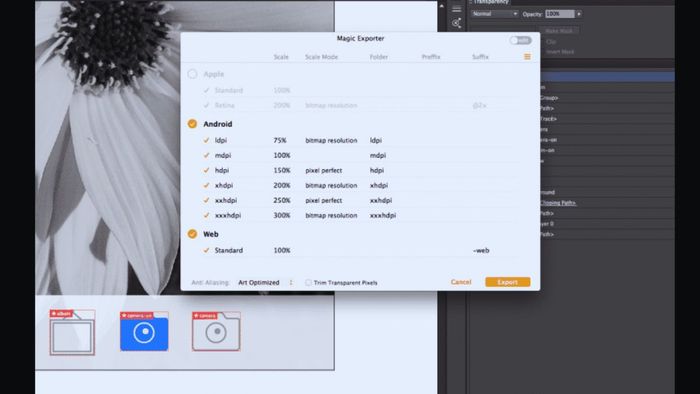Click the orange Export button
The height and width of the screenshot is (394, 700).
tap(508, 282)
